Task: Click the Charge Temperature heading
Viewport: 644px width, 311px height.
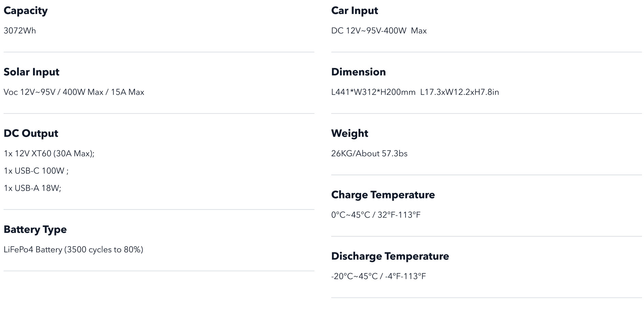Action: click(383, 195)
